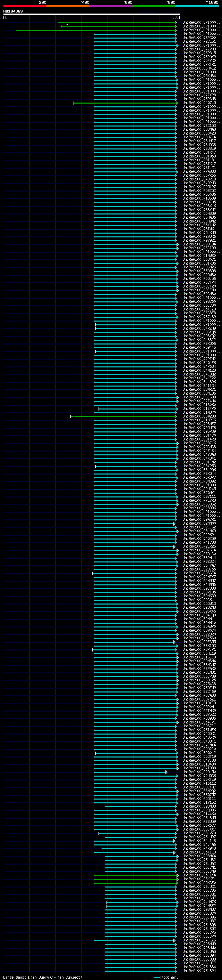Image resolution: width=222 pixels, height=980 pixels.
Task: Select the UniRef100_Q6JUB2 row label
Action: [x=199, y=860]
